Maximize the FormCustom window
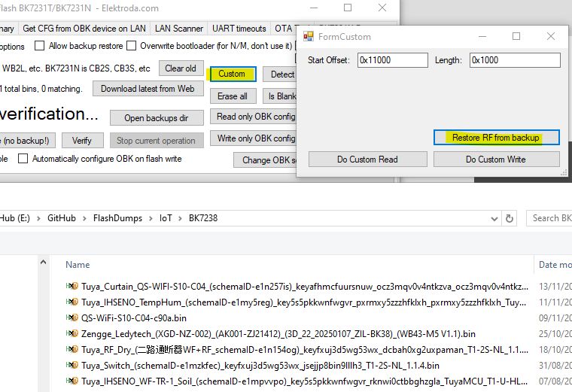Viewport: 572px width, 392px height. pyautogui.click(x=516, y=36)
